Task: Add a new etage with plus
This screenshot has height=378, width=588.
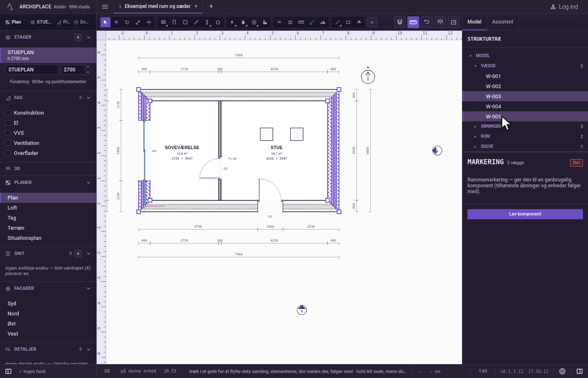Action: point(78,37)
